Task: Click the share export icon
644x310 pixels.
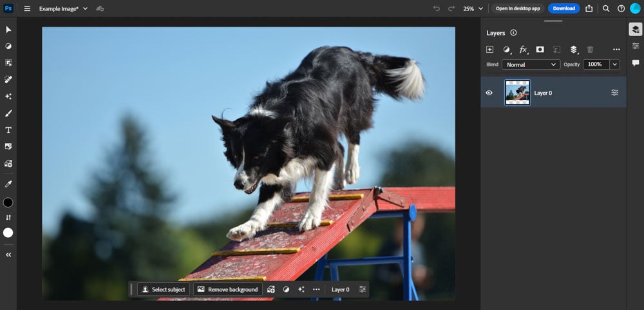Action: pos(589,8)
